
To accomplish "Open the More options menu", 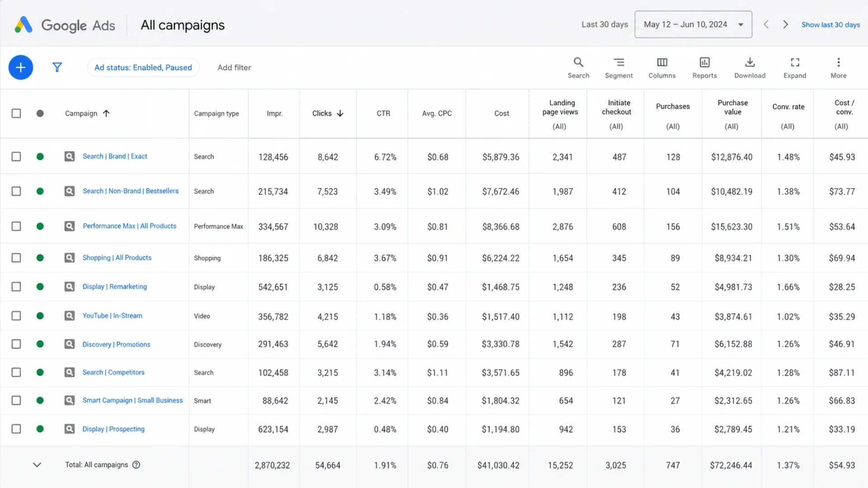I will pos(838,68).
